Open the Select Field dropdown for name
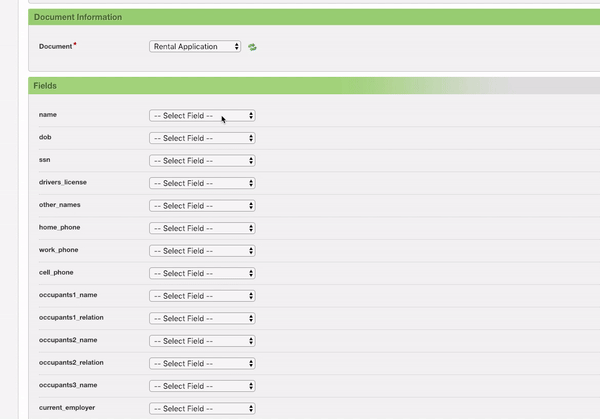600x419 pixels. pos(202,116)
